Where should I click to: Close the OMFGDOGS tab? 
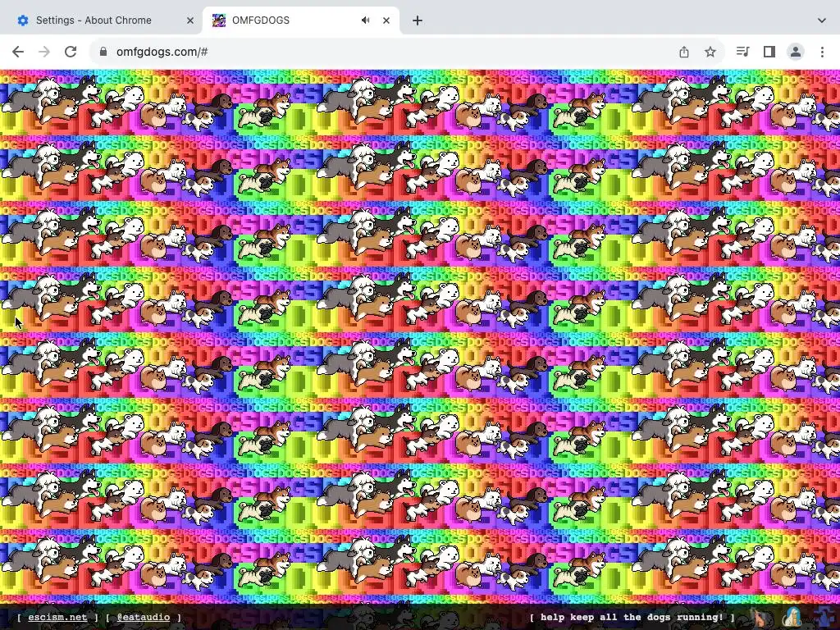click(x=386, y=21)
